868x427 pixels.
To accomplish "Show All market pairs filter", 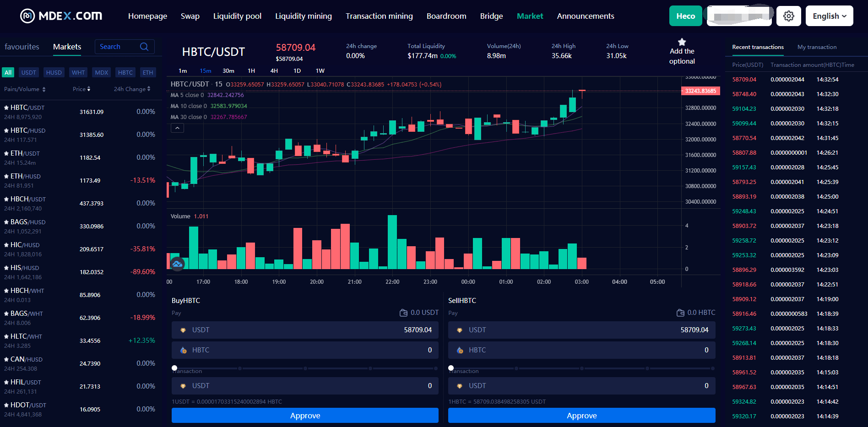I will pyautogui.click(x=8, y=72).
